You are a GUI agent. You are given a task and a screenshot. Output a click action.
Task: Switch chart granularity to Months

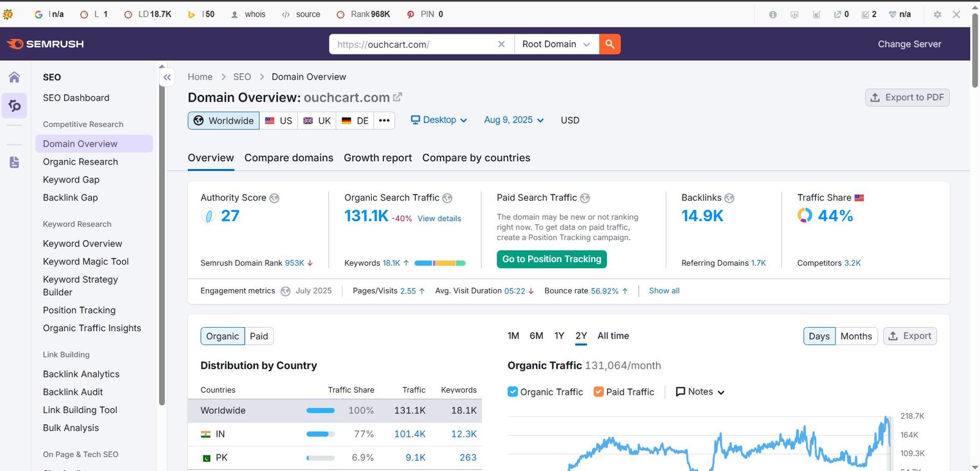(856, 336)
